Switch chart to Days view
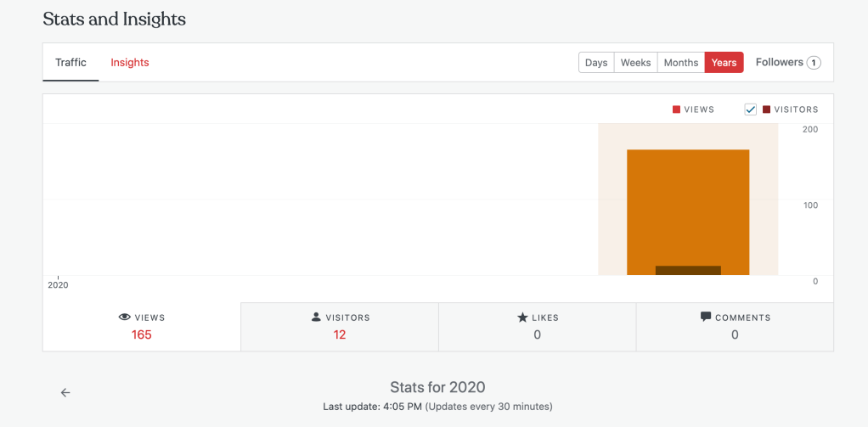Viewport: 868px width, 427px height. point(596,63)
